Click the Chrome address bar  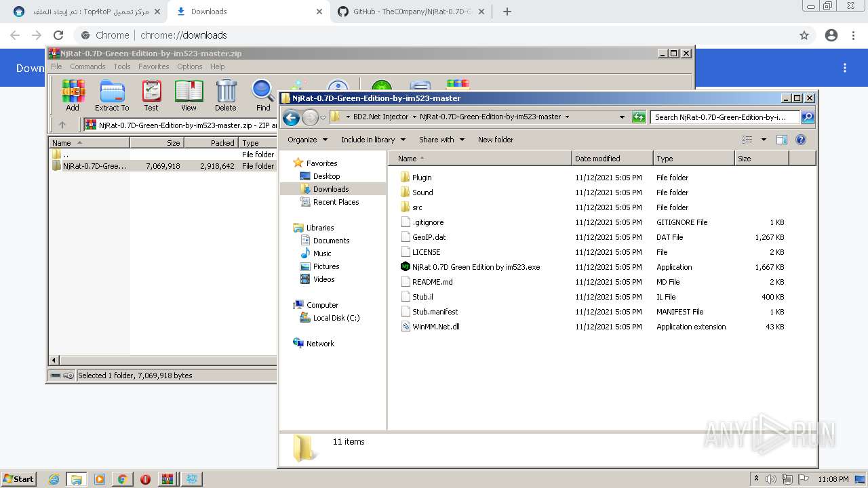click(x=434, y=35)
